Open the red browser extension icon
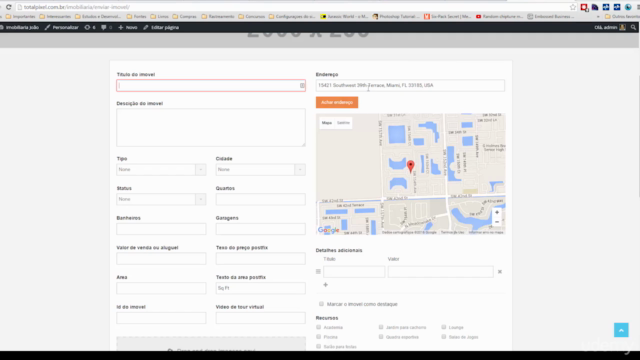This screenshot has width=640, height=360. tap(584, 7)
